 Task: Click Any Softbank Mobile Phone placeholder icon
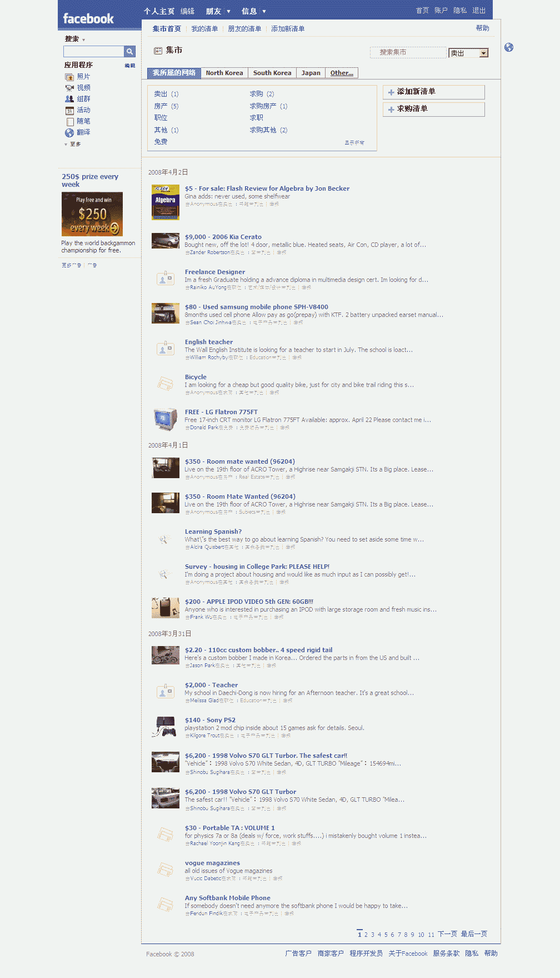point(165,903)
